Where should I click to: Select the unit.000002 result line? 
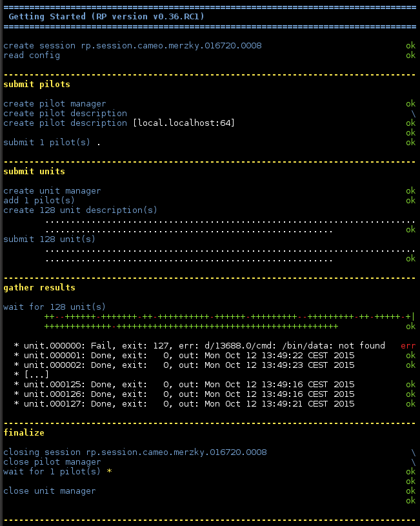(x=184, y=365)
